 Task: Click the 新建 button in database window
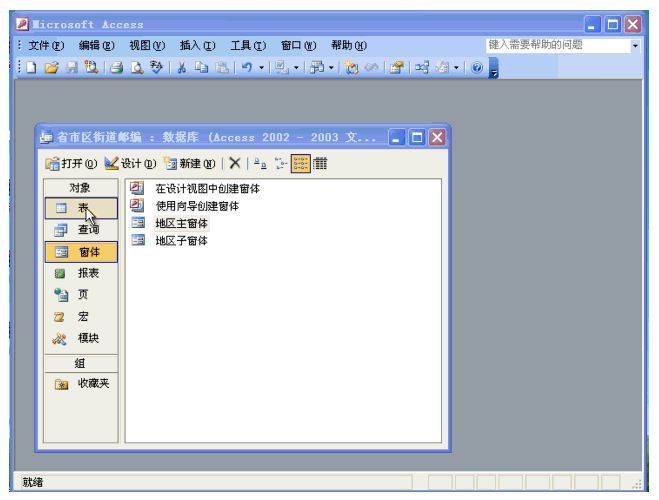click(x=190, y=163)
